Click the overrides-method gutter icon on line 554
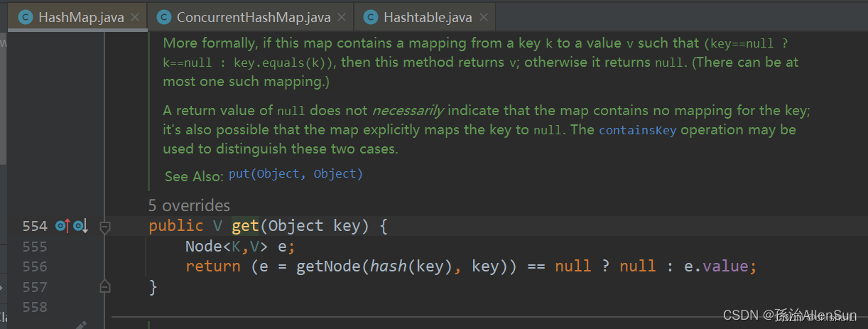 coord(63,227)
